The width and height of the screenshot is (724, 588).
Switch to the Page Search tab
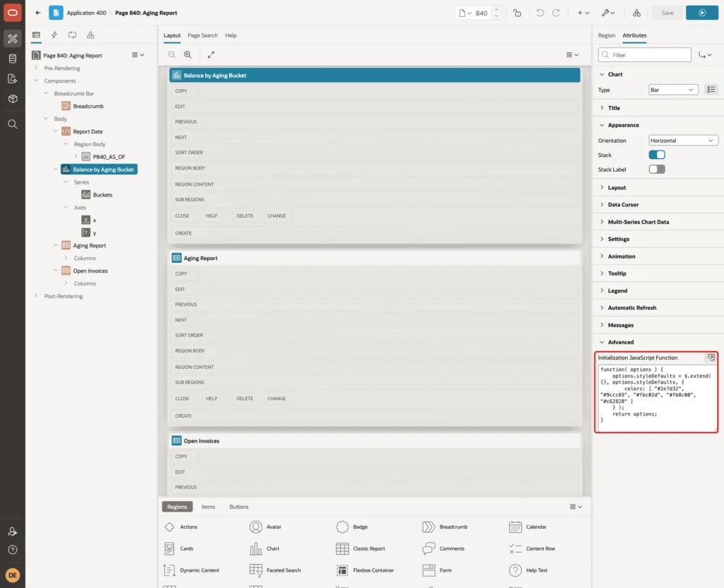[202, 35]
